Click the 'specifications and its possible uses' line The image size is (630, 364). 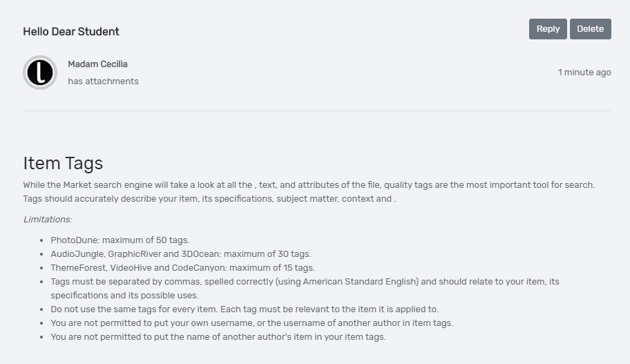124,296
